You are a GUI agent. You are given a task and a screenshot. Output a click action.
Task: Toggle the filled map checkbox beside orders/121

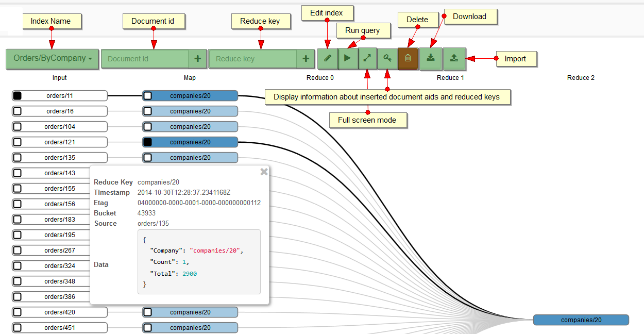click(x=148, y=142)
